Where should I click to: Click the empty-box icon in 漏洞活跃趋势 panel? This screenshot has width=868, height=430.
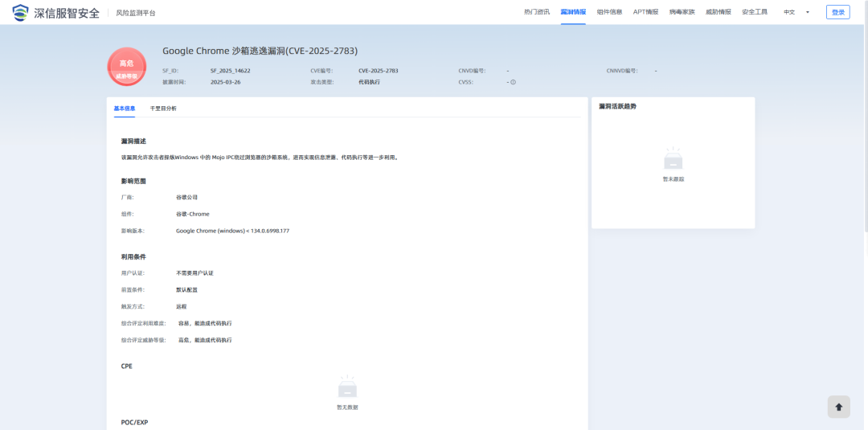[674, 159]
